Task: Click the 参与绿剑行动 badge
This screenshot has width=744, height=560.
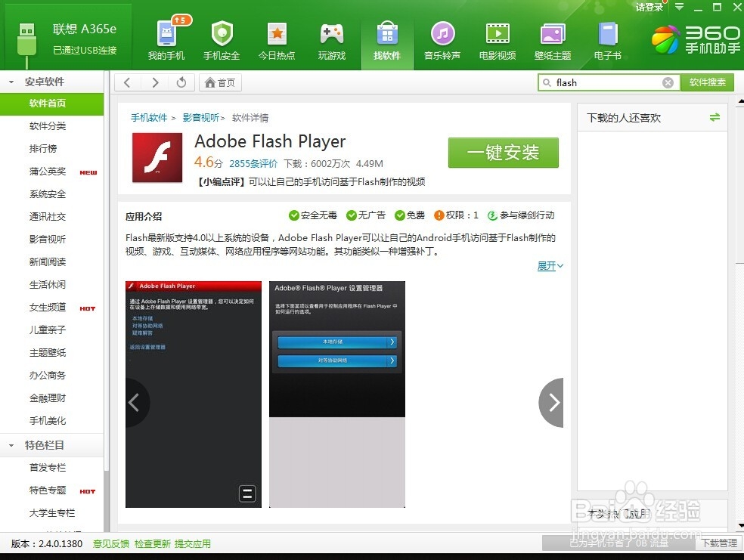Action: tap(521, 215)
